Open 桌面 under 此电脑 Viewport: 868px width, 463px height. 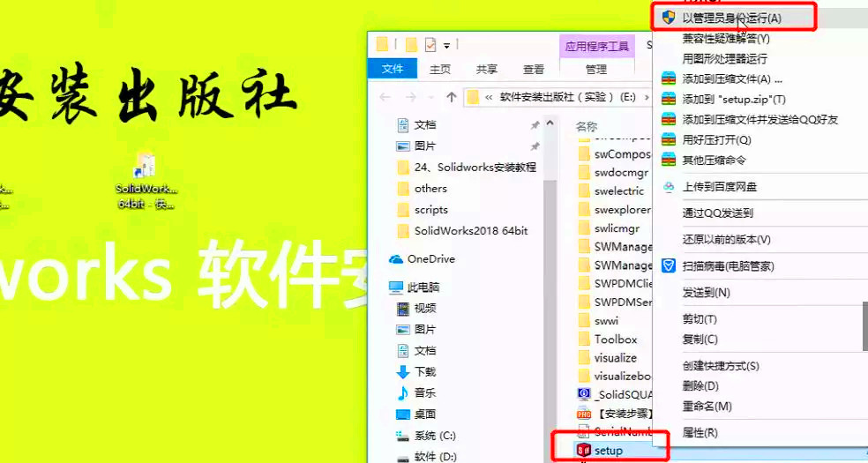point(424,414)
